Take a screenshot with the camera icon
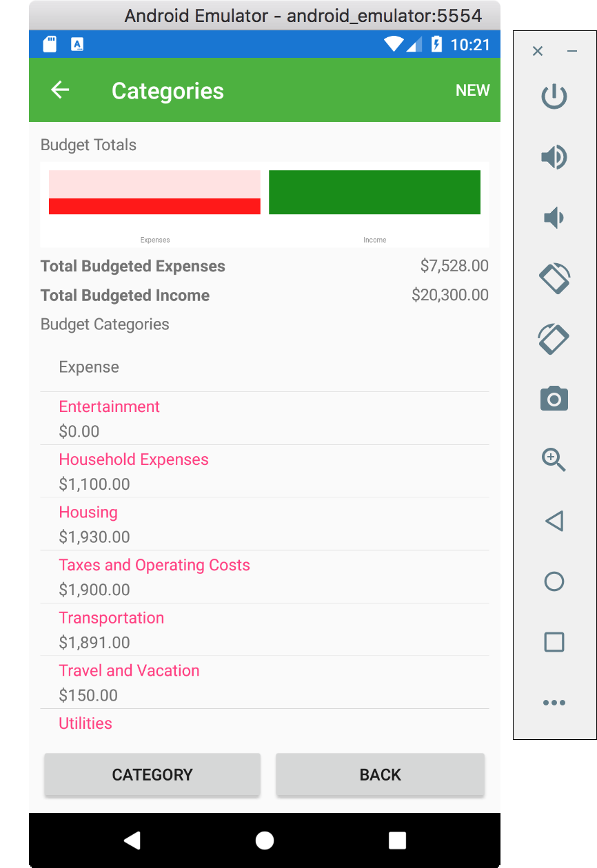This screenshot has height=868, width=597. tap(554, 399)
